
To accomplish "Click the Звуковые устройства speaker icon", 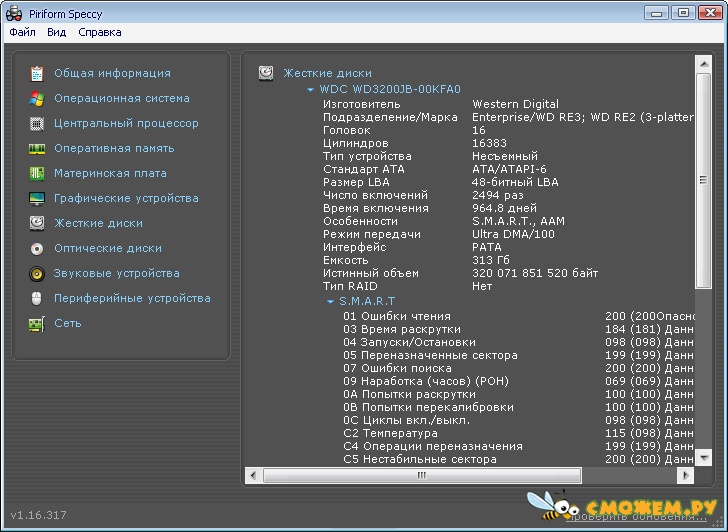I will [37, 274].
